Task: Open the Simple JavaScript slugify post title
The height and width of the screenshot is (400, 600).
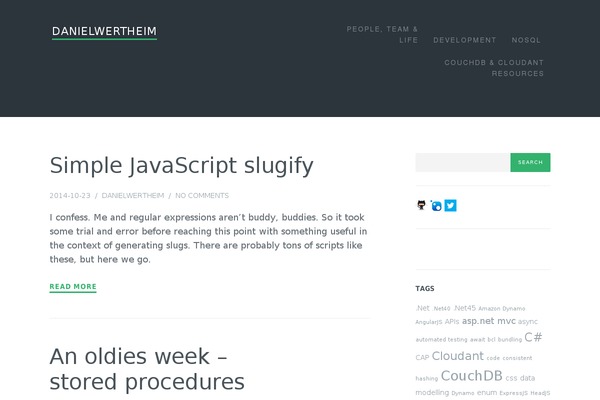Action: [x=181, y=166]
